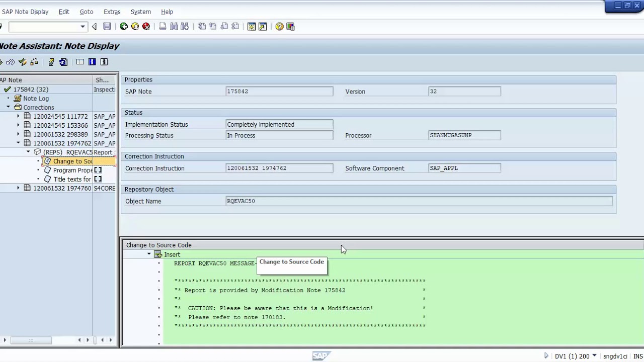The image size is (644, 362).
Task: Click the Object Name field RQEVAC50
Action: point(419,201)
